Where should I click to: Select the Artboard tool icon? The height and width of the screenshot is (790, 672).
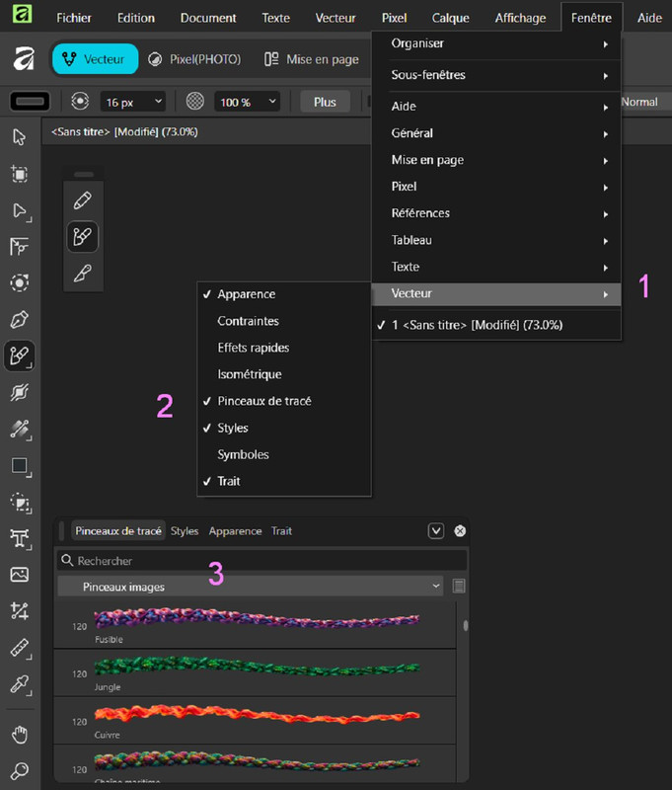pos(19,174)
